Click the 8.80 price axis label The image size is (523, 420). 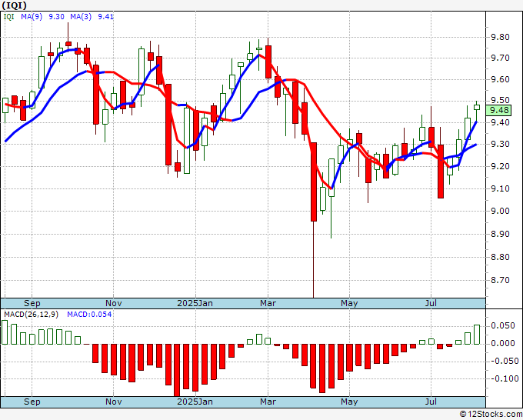(x=500, y=257)
